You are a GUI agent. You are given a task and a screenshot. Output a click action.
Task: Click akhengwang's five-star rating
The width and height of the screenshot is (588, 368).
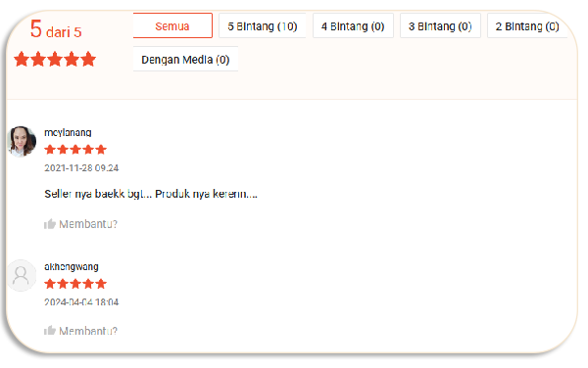(75, 284)
